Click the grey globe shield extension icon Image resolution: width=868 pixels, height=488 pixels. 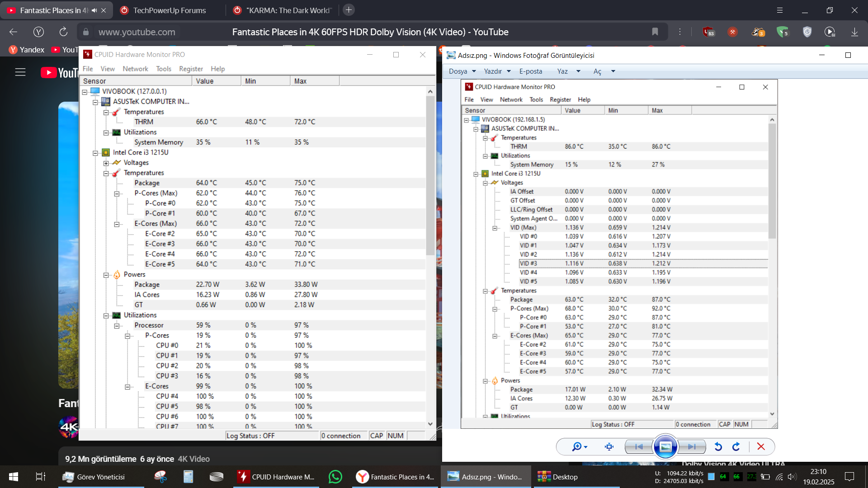coord(807,32)
